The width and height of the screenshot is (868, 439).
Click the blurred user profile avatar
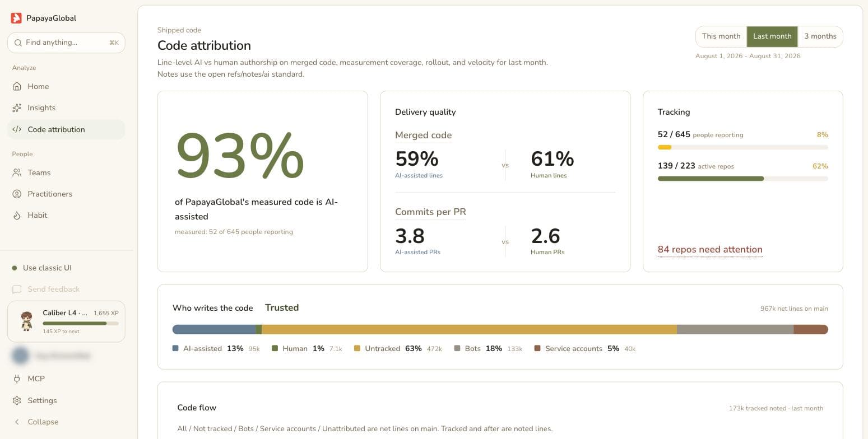21,356
